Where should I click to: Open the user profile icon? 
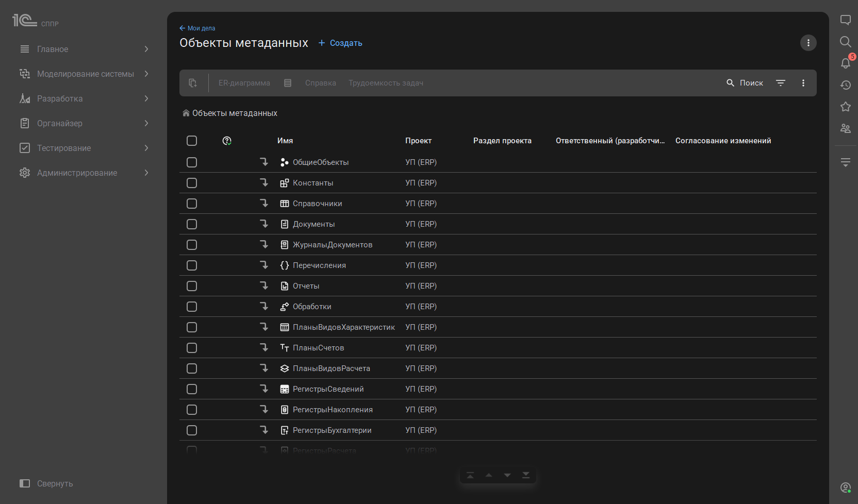click(845, 488)
